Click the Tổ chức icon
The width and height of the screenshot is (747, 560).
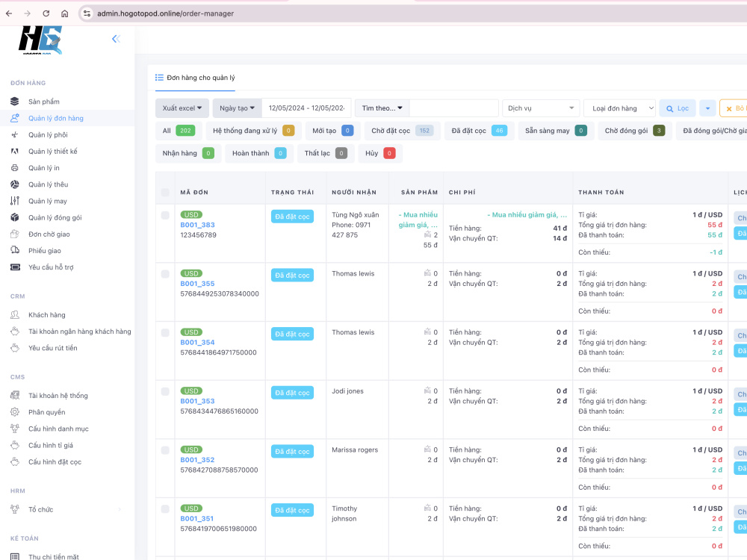click(x=15, y=509)
